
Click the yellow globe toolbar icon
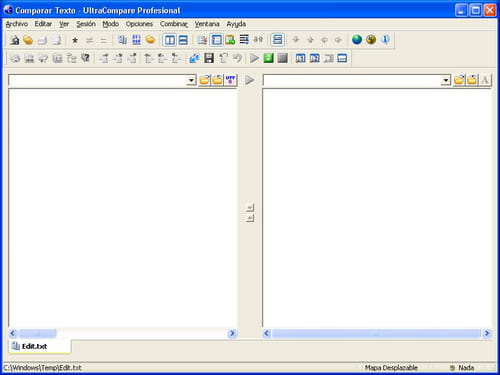pos(371,40)
